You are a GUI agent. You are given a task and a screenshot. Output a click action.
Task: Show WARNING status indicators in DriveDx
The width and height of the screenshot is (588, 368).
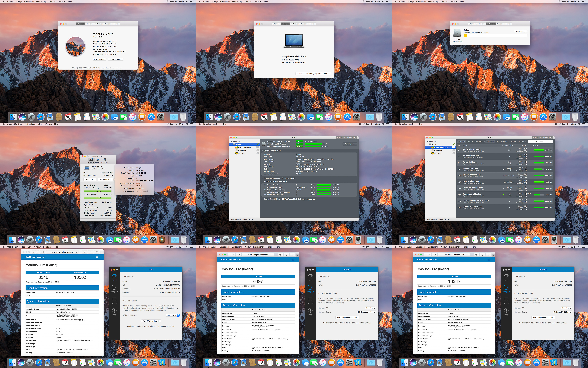(504, 142)
